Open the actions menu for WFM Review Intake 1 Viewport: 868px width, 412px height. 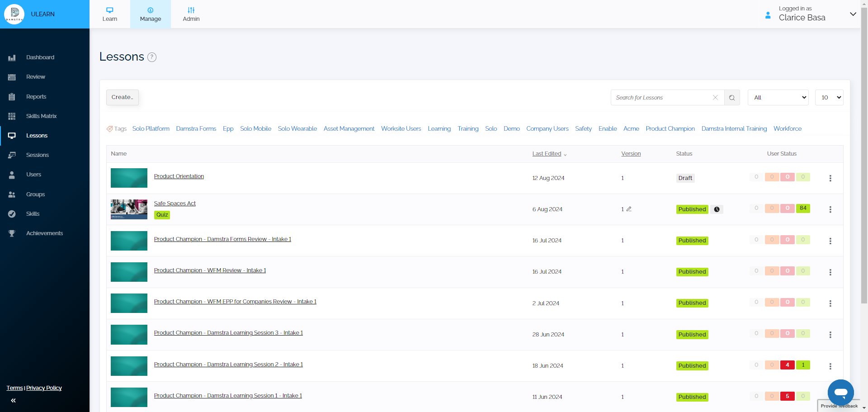[x=830, y=272]
